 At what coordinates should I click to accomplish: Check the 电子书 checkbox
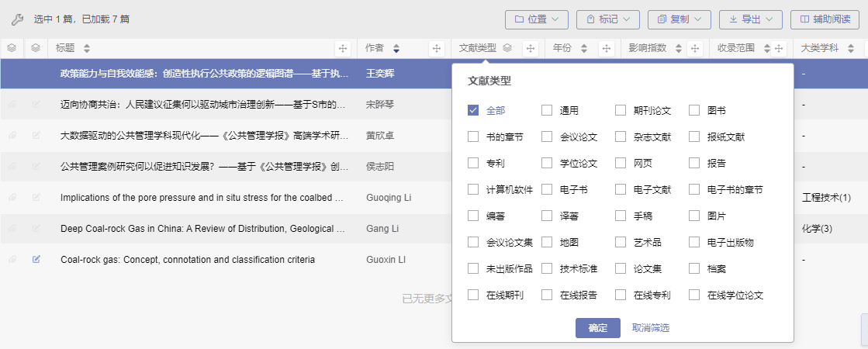click(547, 190)
